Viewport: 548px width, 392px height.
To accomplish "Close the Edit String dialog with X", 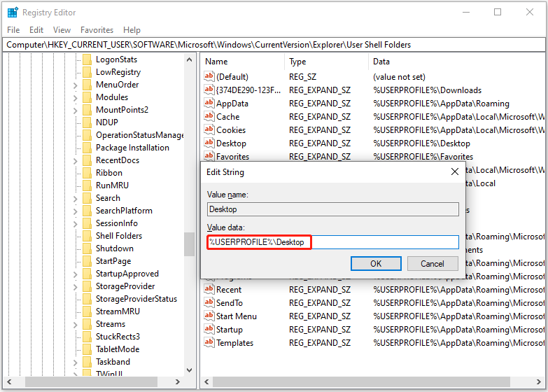I will (x=455, y=171).
